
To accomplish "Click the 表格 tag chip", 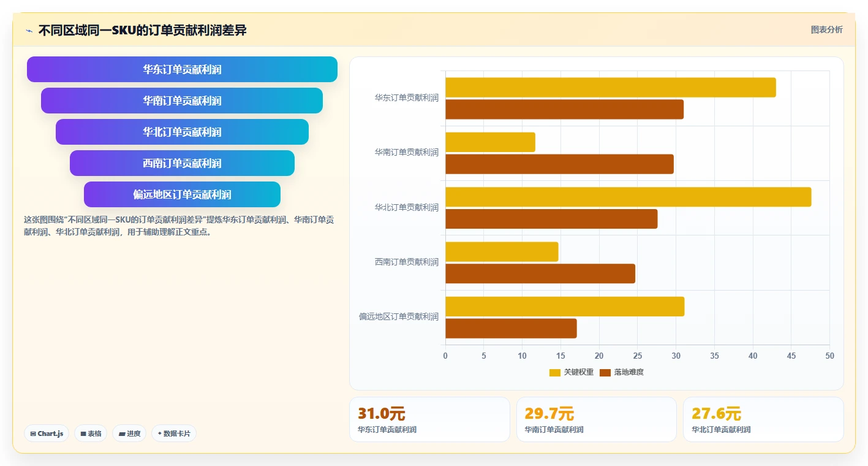I will 91,434.
